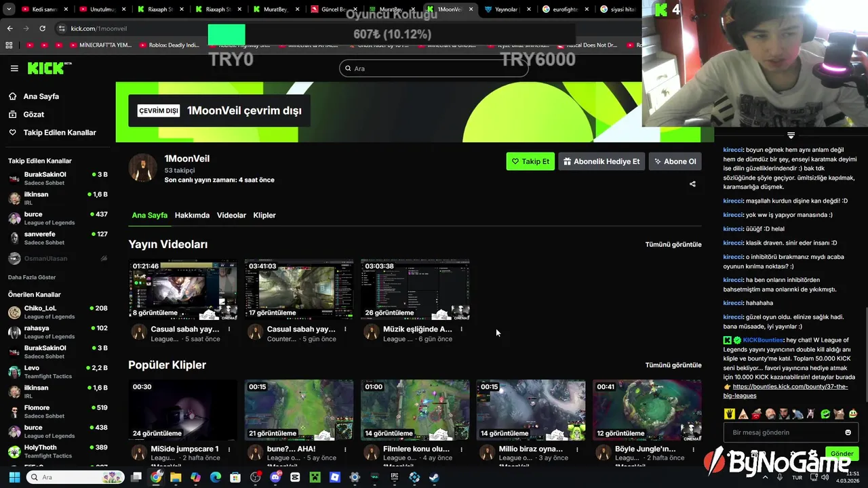
Task: Open the MINECRAFT'TA YEM bookmark
Action: point(100,45)
